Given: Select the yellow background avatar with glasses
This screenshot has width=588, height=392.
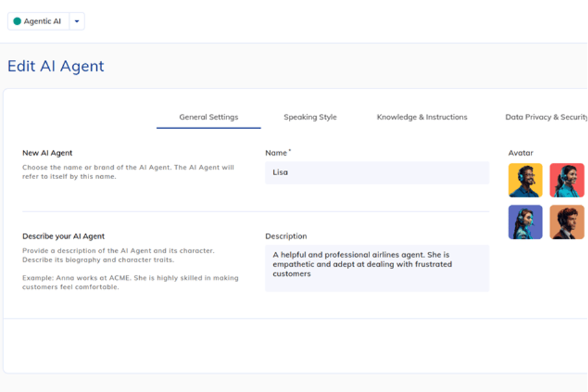Looking at the screenshot, I should click(525, 180).
